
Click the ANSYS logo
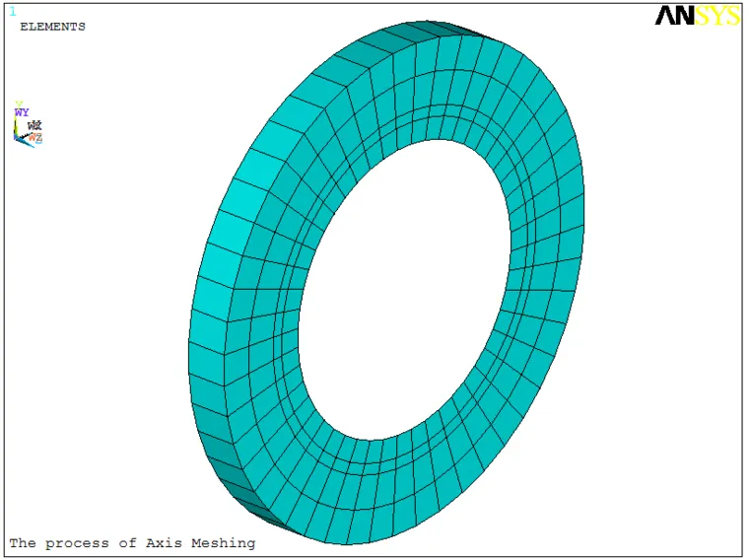click(697, 16)
